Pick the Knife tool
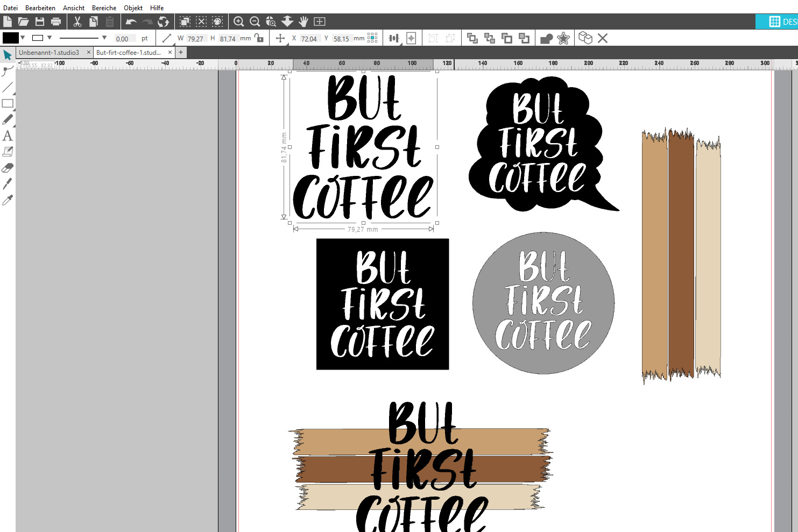The image size is (798, 532). 8,184
